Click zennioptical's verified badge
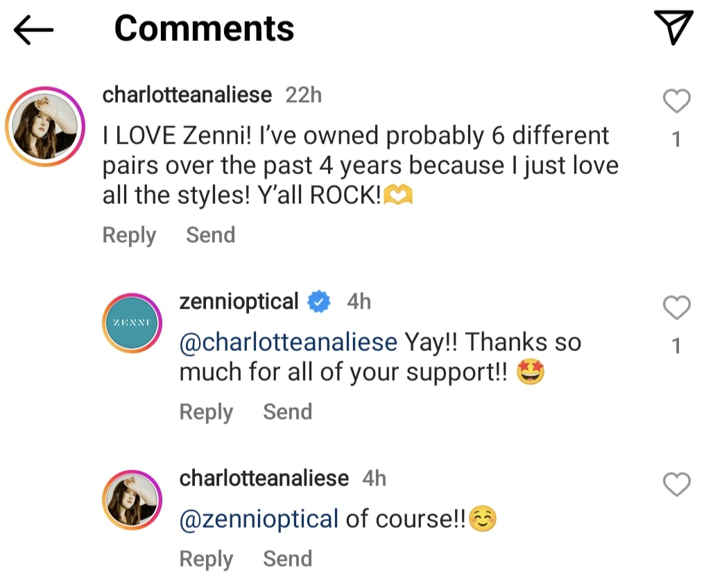This screenshot has height=588, width=722. pyautogui.click(x=318, y=301)
